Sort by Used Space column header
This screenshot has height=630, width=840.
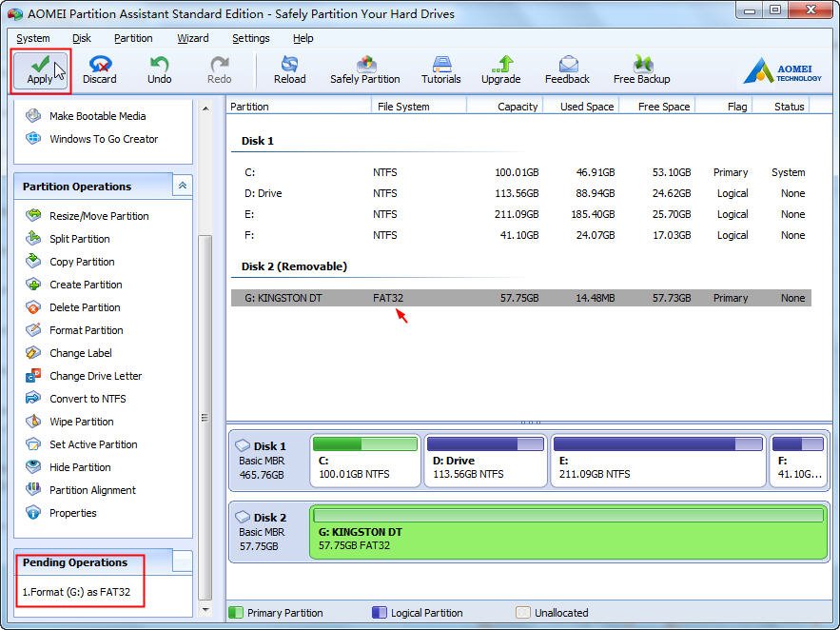click(x=581, y=106)
